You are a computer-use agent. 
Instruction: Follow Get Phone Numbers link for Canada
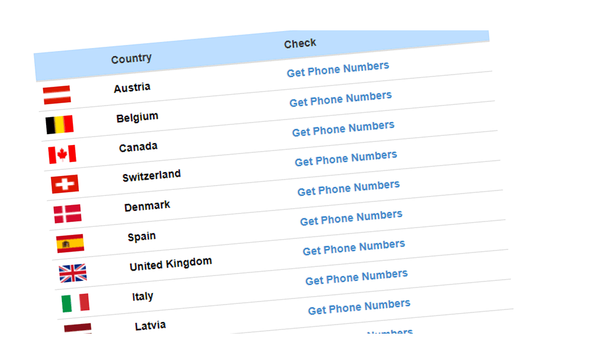pos(344,129)
